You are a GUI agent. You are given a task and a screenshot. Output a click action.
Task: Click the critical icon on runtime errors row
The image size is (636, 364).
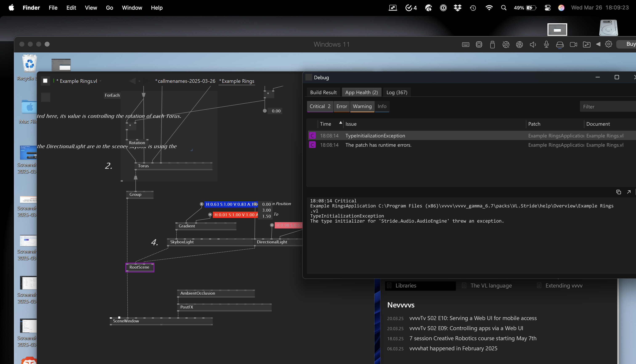pos(312,145)
